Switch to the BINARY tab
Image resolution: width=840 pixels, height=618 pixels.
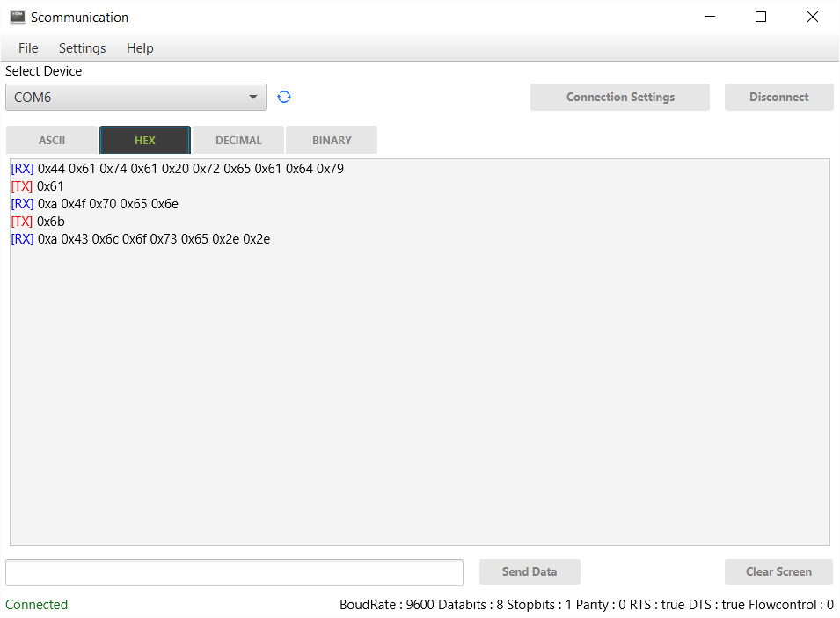332,140
